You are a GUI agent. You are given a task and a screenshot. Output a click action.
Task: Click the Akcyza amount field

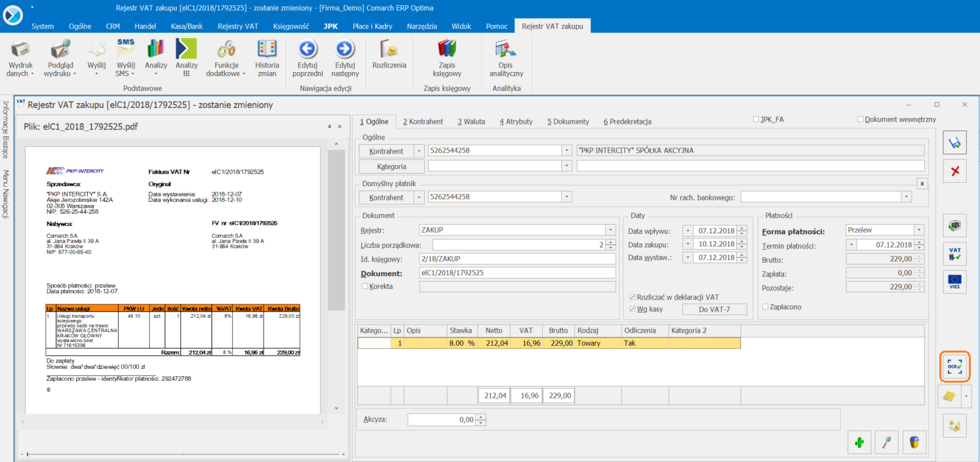point(441,419)
